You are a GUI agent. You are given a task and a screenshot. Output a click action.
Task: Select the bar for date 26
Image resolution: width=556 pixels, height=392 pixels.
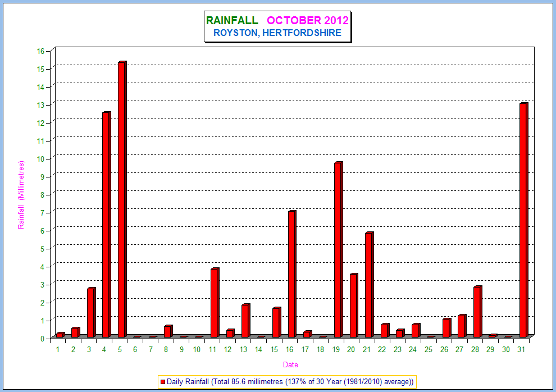(x=446, y=327)
